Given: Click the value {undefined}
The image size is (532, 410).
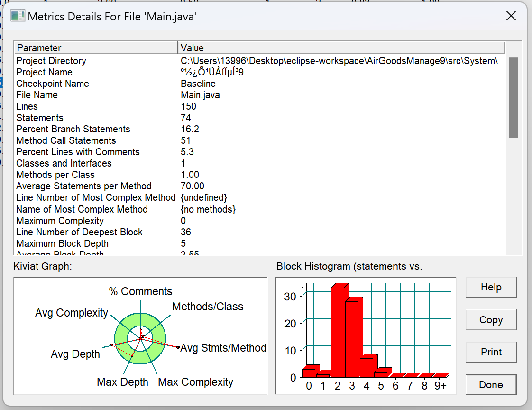Looking at the screenshot, I should 204,197.
